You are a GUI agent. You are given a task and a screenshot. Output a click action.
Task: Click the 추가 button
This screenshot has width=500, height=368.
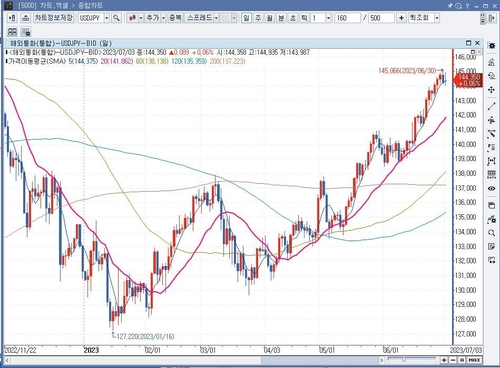153,18
